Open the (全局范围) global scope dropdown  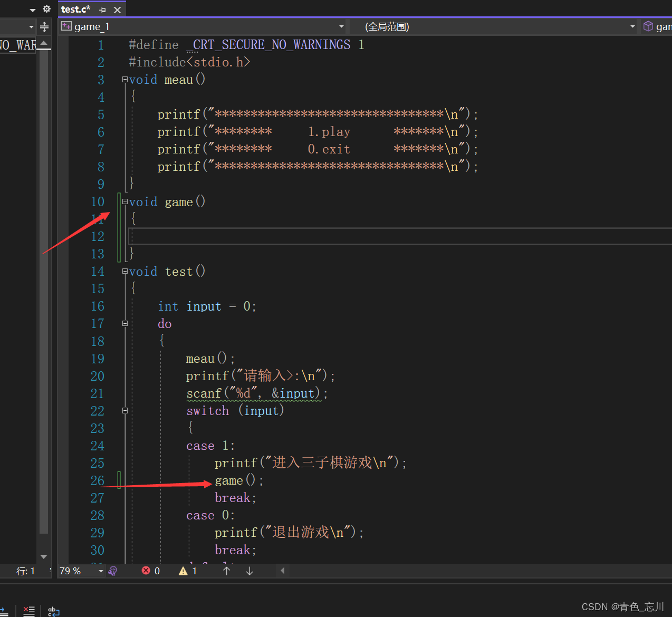pos(632,26)
